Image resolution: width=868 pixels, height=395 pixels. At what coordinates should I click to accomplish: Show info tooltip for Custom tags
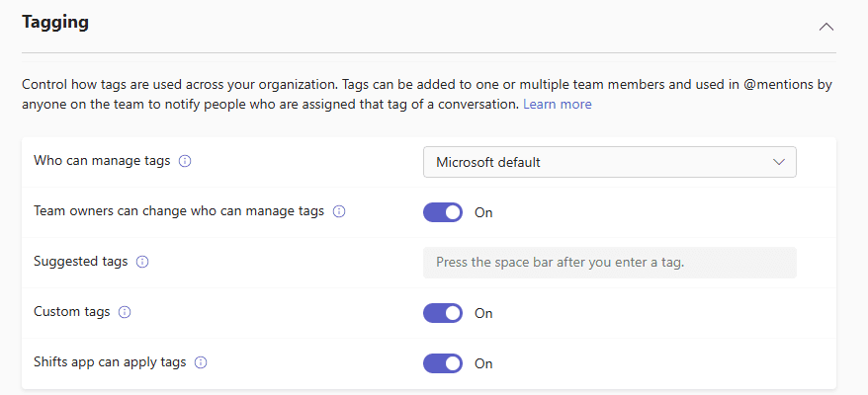125,312
